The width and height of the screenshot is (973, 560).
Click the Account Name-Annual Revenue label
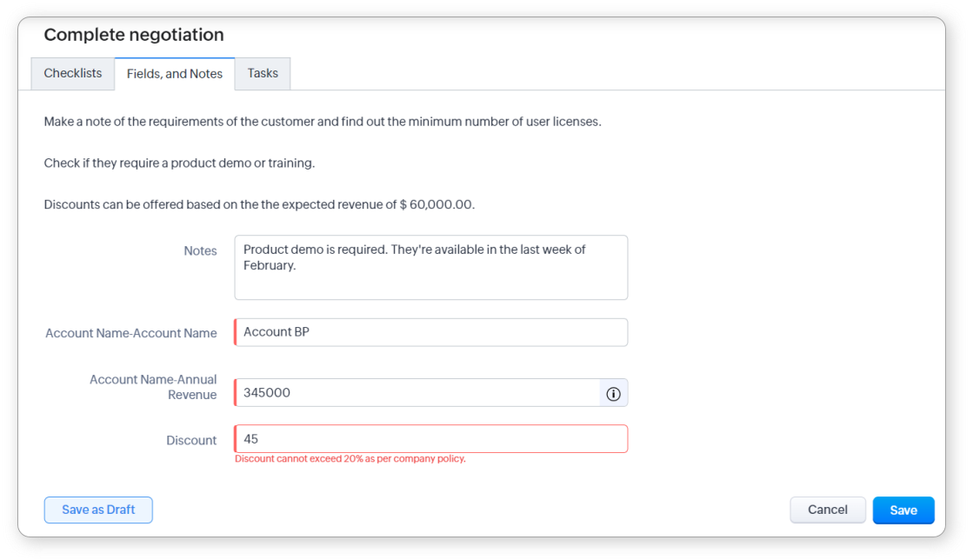(153, 387)
